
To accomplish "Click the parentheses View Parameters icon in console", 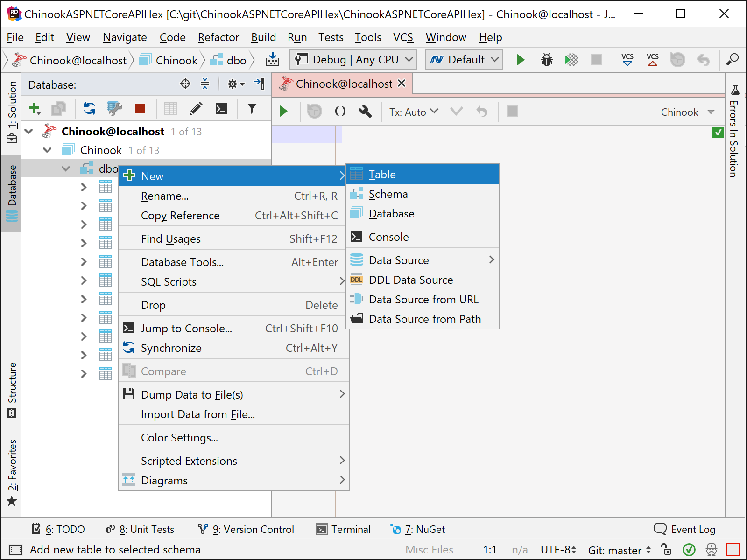I will coord(340,112).
